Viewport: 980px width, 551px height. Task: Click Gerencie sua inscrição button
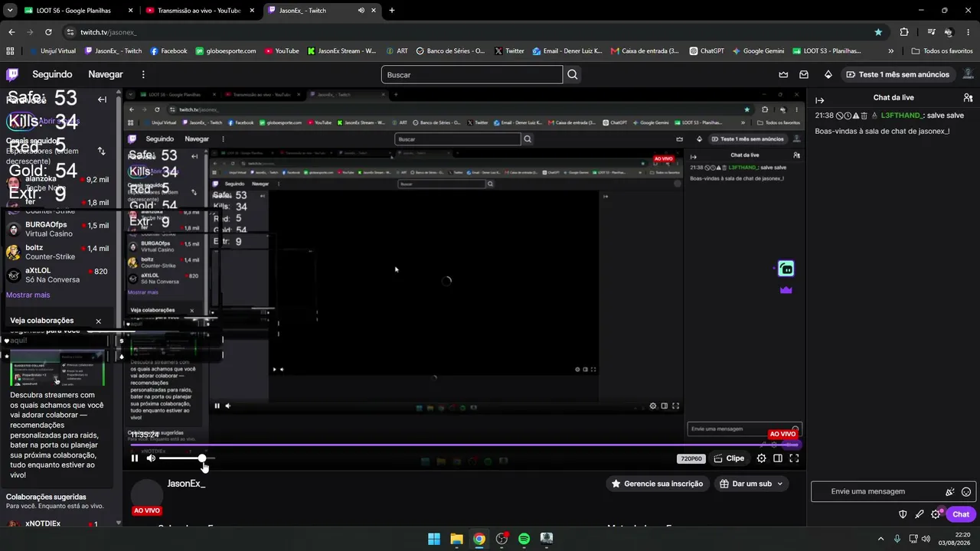[x=657, y=484]
